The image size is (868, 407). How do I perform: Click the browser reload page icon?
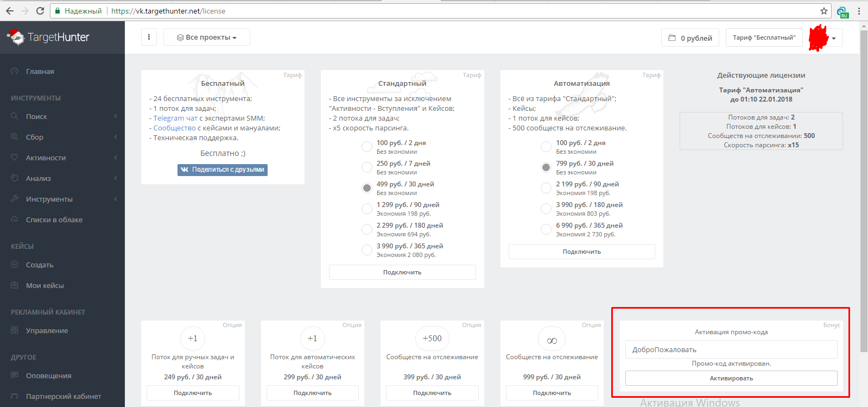40,11
